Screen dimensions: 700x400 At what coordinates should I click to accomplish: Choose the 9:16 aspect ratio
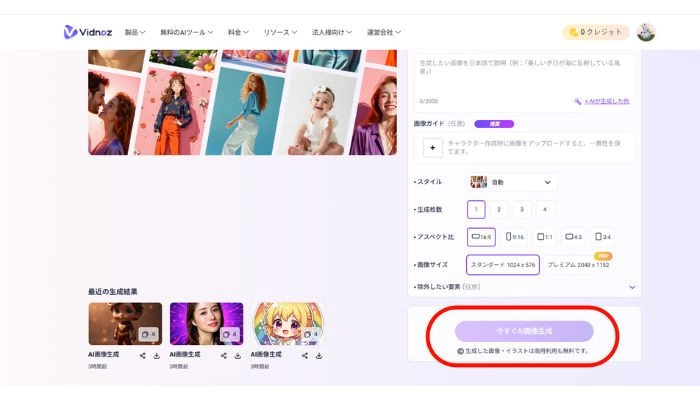pos(514,237)
